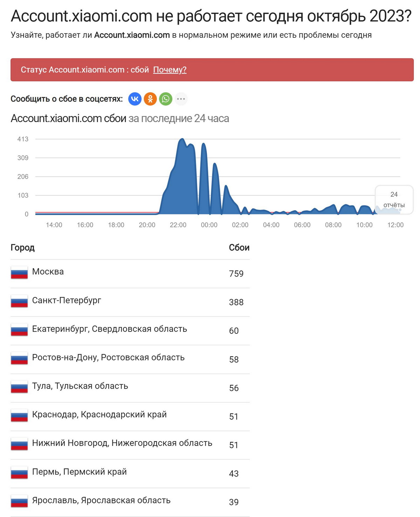
Task: Click the 'Сбои' column header
Action: coord(239,248)
